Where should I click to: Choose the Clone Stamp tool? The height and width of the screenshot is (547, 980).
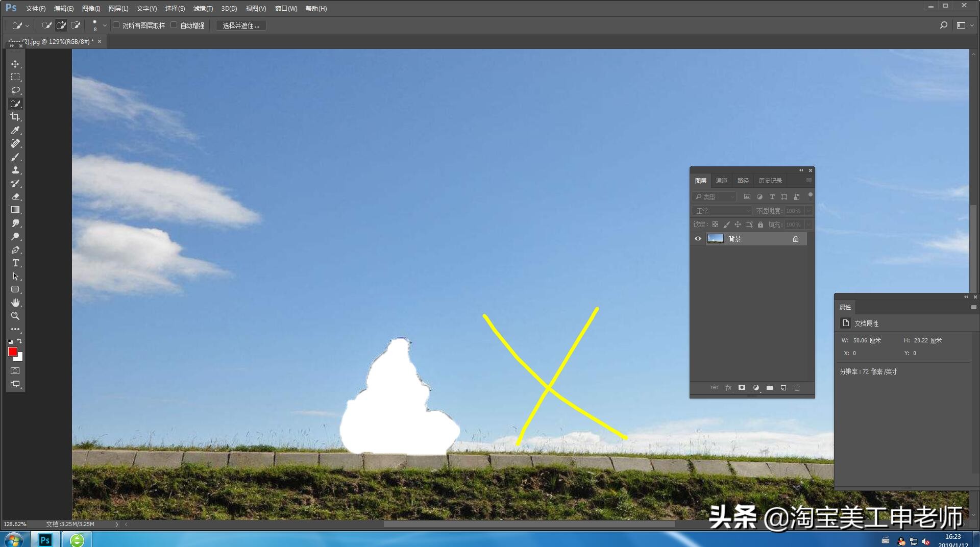tap(15, 170)
